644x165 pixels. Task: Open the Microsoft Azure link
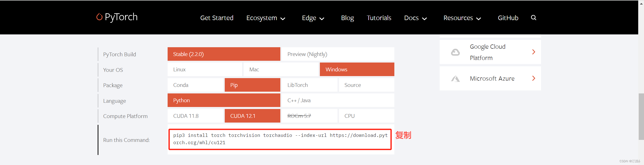tap(490, 78)
